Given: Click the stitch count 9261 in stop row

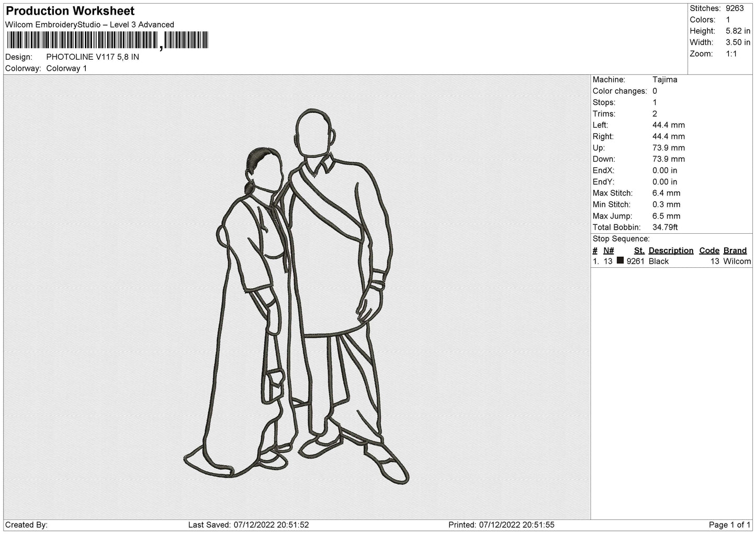Looking at the screenshot, I should pyautogui.click(x=636, y=262).
